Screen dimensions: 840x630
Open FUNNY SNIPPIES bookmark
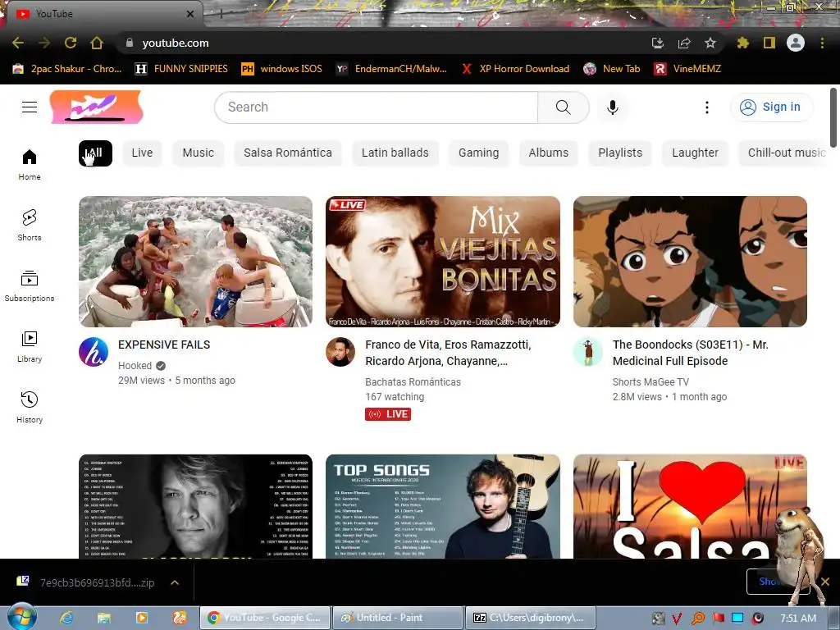tap(181, 69)
